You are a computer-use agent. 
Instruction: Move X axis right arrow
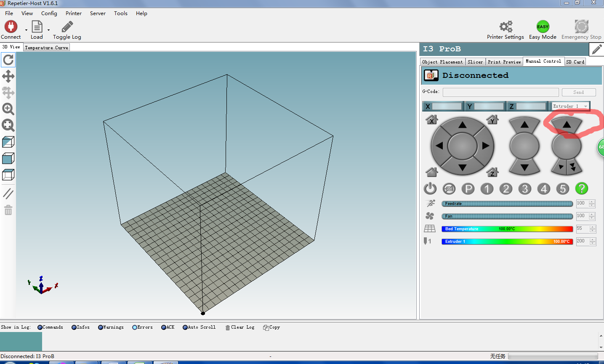point(486,146)
